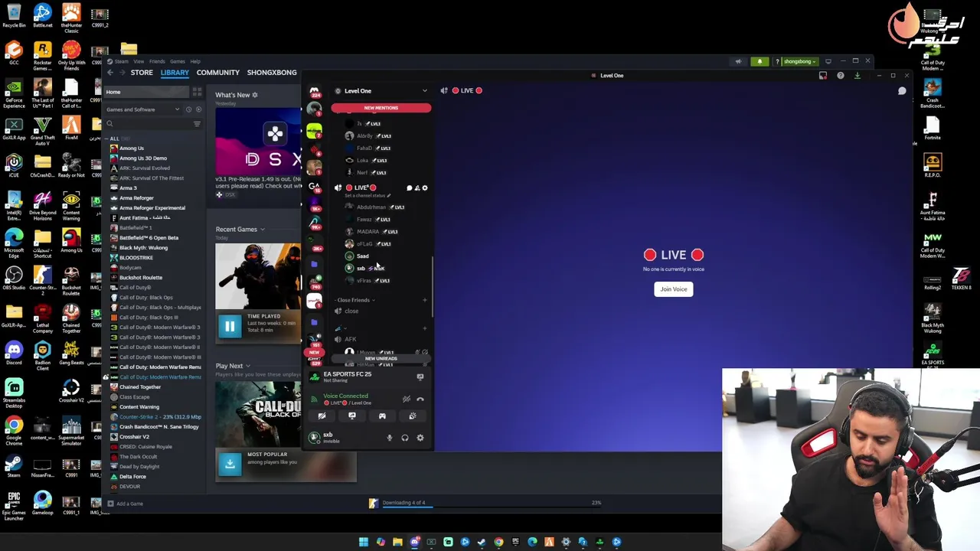Open SHONGXBONG profile tab in Steam
This screenshot has height=551, width=980.
pos(272,73)
